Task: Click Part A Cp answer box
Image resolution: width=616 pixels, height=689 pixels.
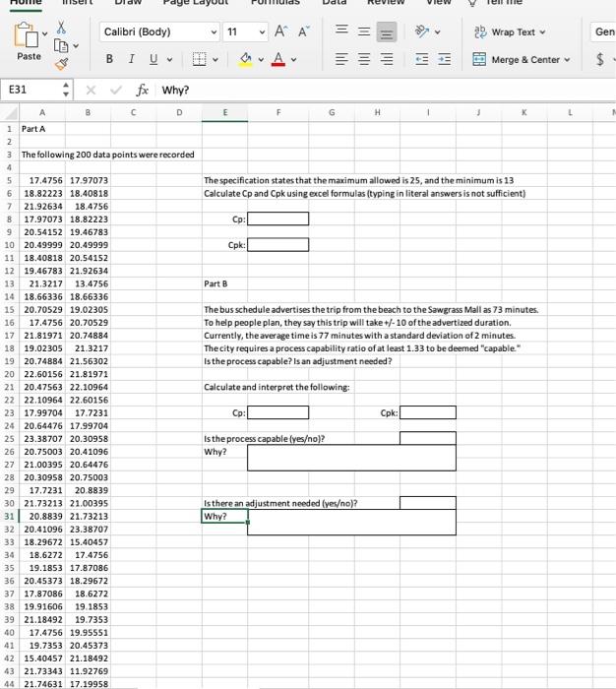Action: click(x=278, y=219)
